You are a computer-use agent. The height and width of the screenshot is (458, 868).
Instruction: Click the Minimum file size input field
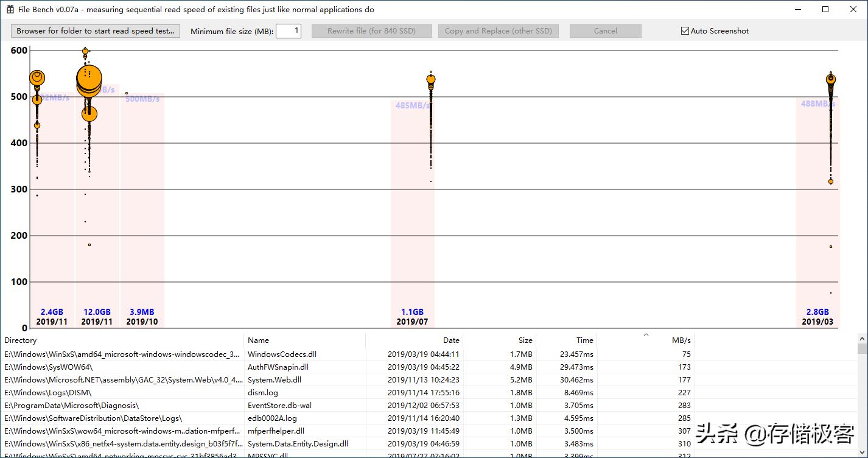288,31
